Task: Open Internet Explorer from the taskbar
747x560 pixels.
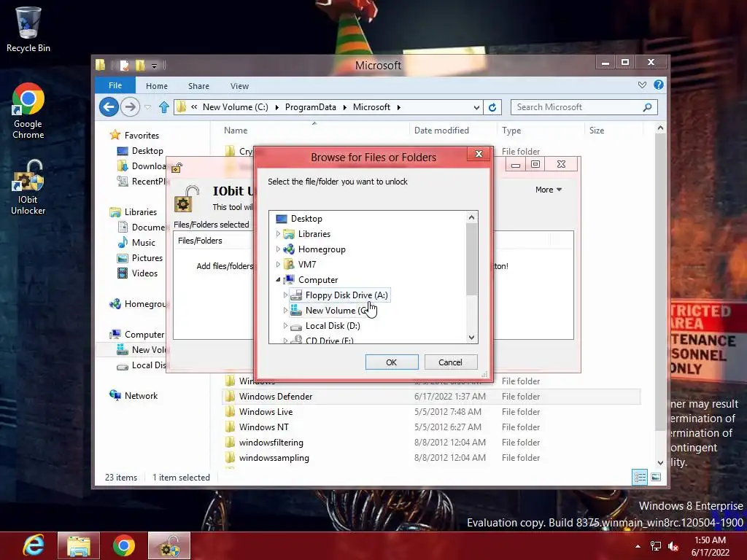Action: pyautogui.click(x=34, y=545)
